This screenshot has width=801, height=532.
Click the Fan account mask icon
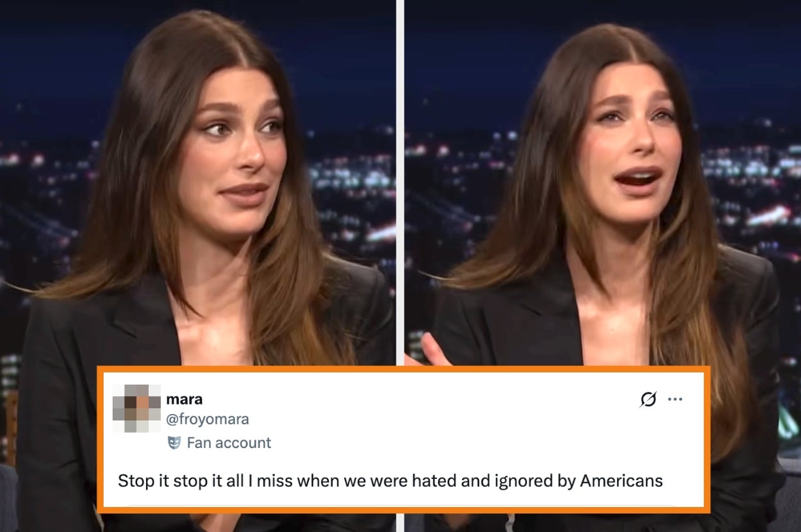coord(174,442)
